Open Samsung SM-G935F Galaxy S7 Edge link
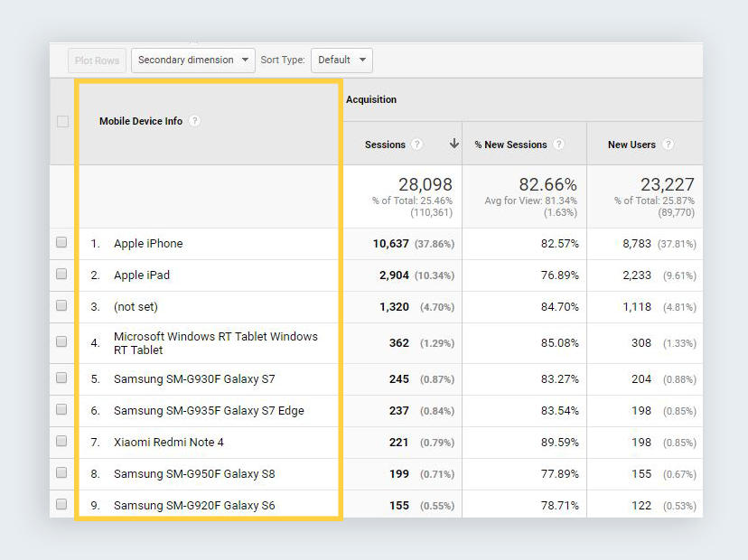748x560 pixels. pos(209,411)
